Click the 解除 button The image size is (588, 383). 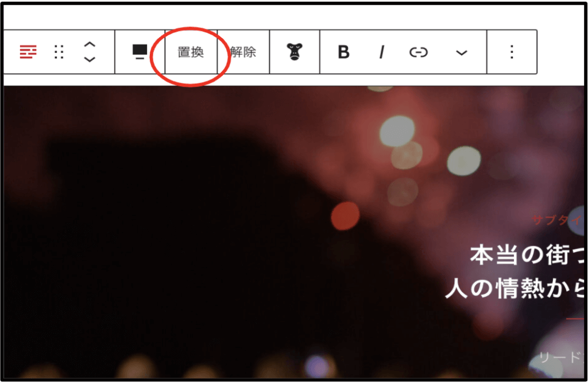click(243, 52)
